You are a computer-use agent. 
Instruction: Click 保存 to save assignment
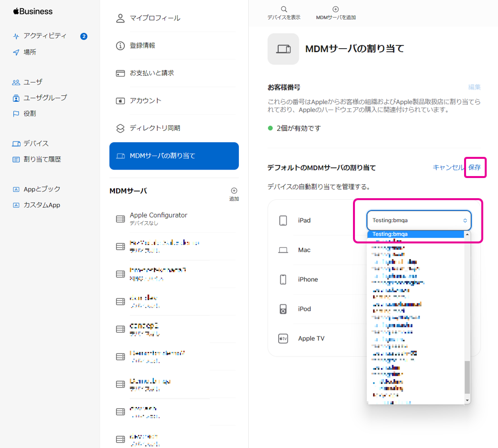pyautogui.click(x=474, y=167)
